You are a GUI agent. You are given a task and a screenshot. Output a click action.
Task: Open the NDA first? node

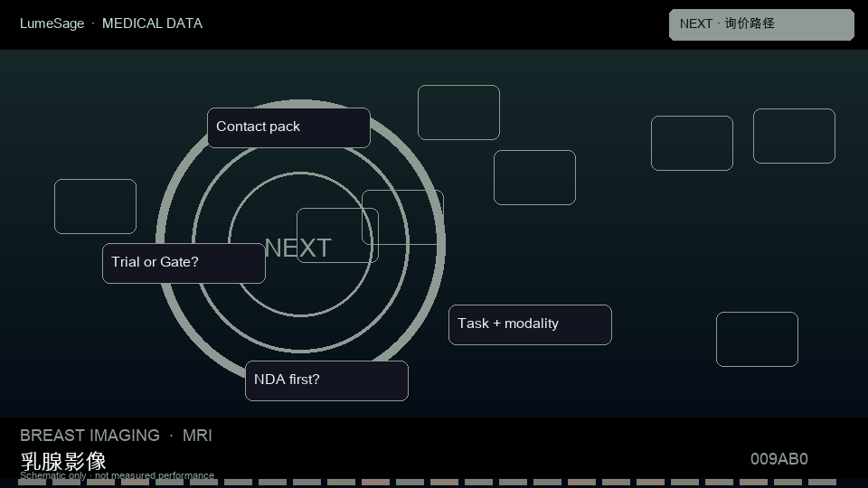[326, 380]
